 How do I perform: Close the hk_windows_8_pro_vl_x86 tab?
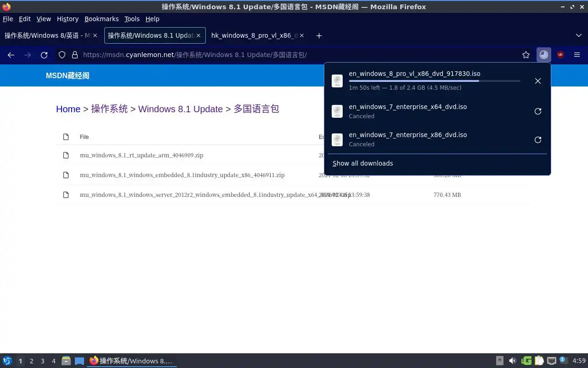[301, 35]
